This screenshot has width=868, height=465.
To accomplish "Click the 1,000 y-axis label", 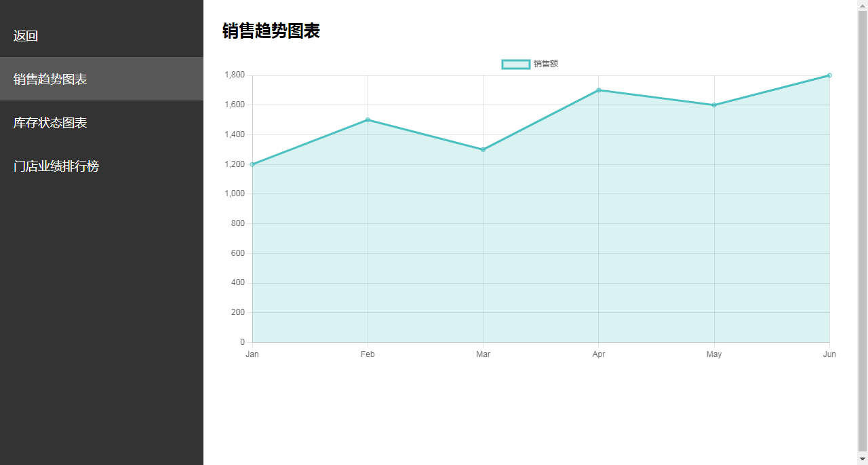I will 235,193.
